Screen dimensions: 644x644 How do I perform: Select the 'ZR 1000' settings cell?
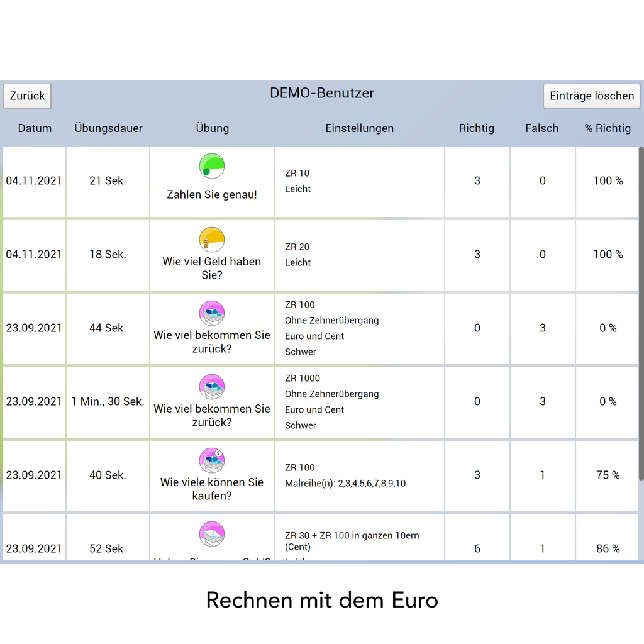tap(303, 379)
